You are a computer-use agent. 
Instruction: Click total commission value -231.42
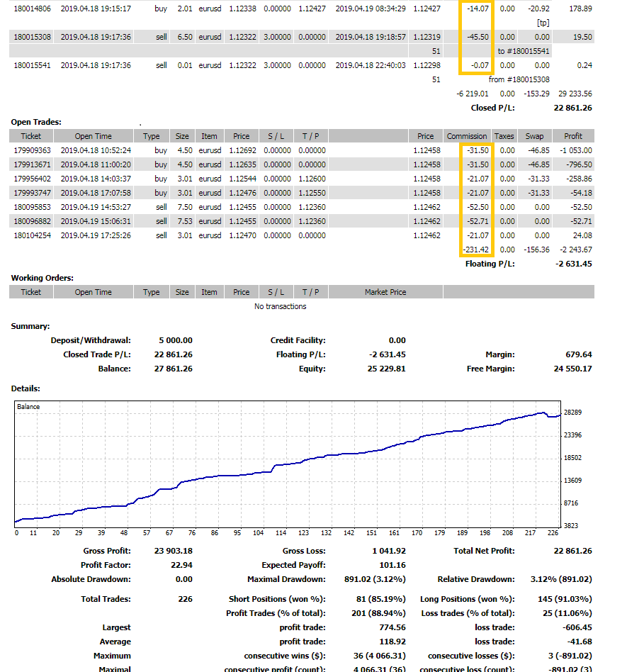[475, 250]
